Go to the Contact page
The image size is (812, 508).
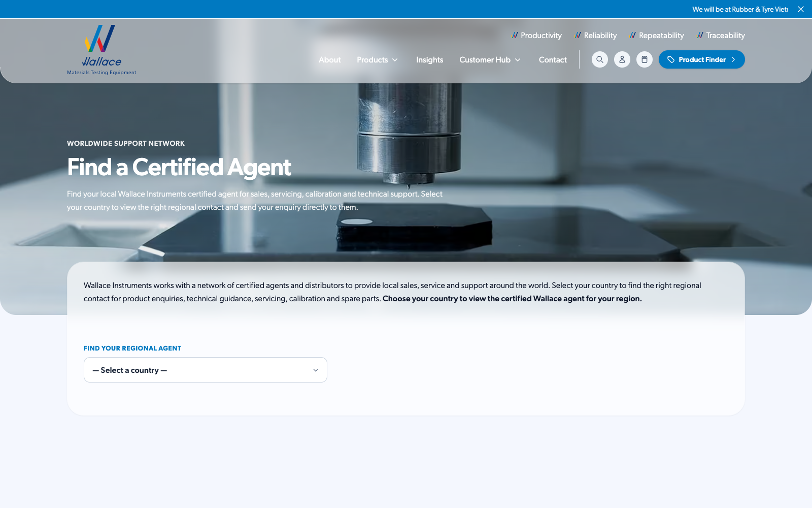[x=553, y=59]
